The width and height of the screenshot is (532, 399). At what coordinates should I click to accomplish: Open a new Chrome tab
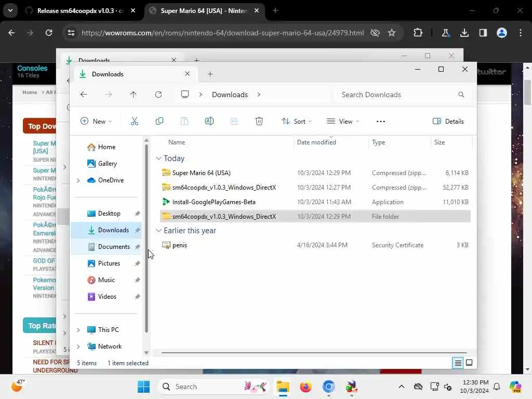(275, 10)
